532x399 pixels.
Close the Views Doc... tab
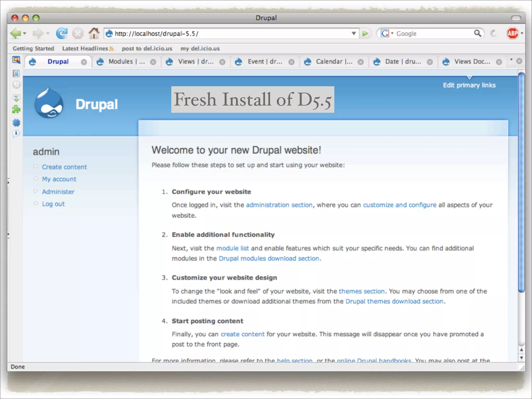click(x=499, y=62)
